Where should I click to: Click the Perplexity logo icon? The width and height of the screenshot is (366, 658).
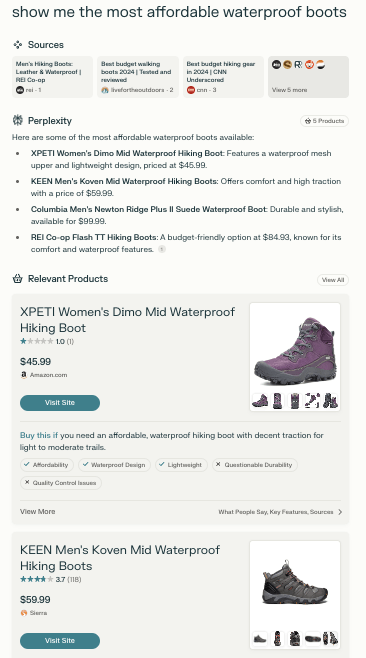(17, 120)
